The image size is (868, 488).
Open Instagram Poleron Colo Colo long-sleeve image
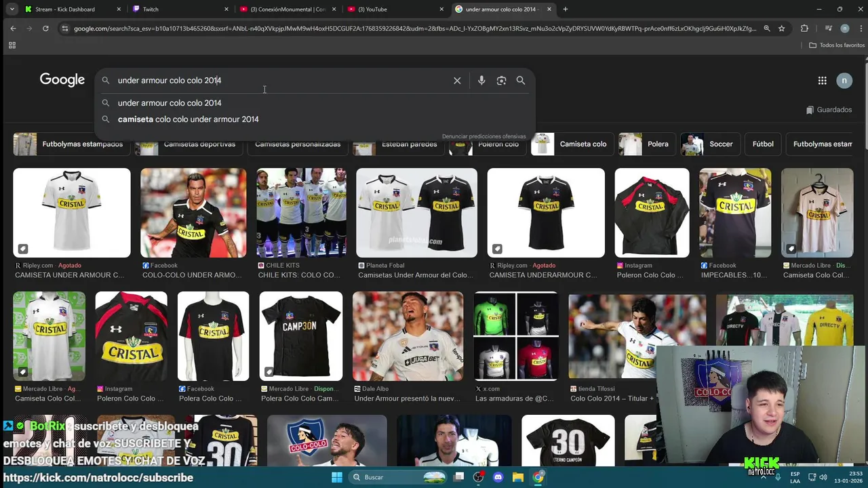tap(652, 213)
